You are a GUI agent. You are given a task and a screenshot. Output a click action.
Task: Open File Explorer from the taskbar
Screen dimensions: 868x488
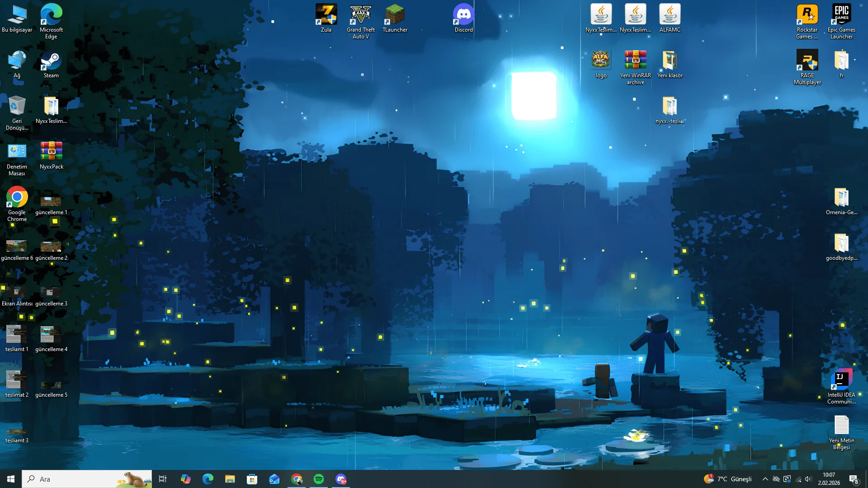(x=230, y=479)
